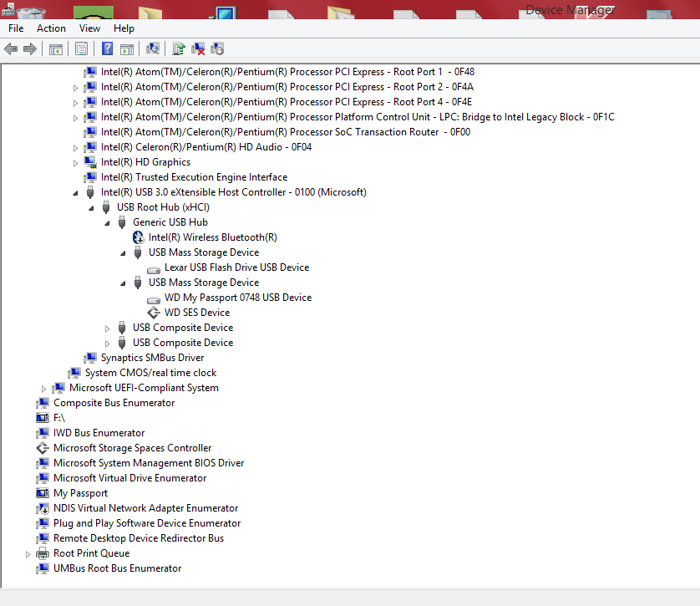Select Intel(R) Trusted Execution Engine Interface
Viewport: 700px width, 606px height.
click(194, 177)
